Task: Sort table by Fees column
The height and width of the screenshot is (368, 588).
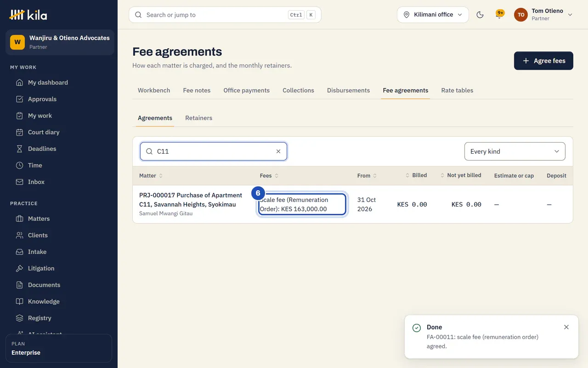Action: point(269,176)
